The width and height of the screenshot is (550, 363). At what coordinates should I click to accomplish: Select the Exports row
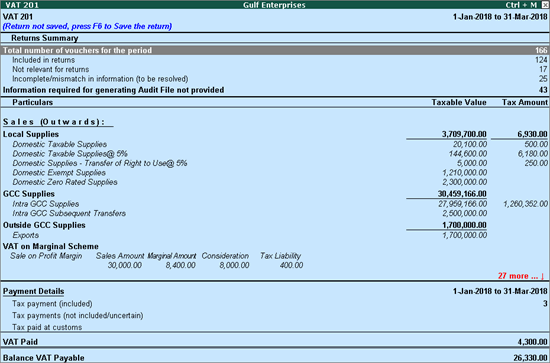(275, 235)
